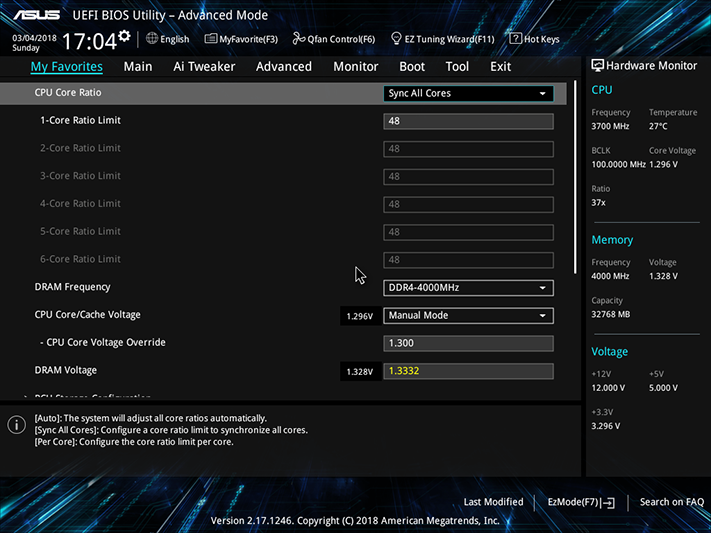Switch to the Boot tab

click(x=412, y=67)
